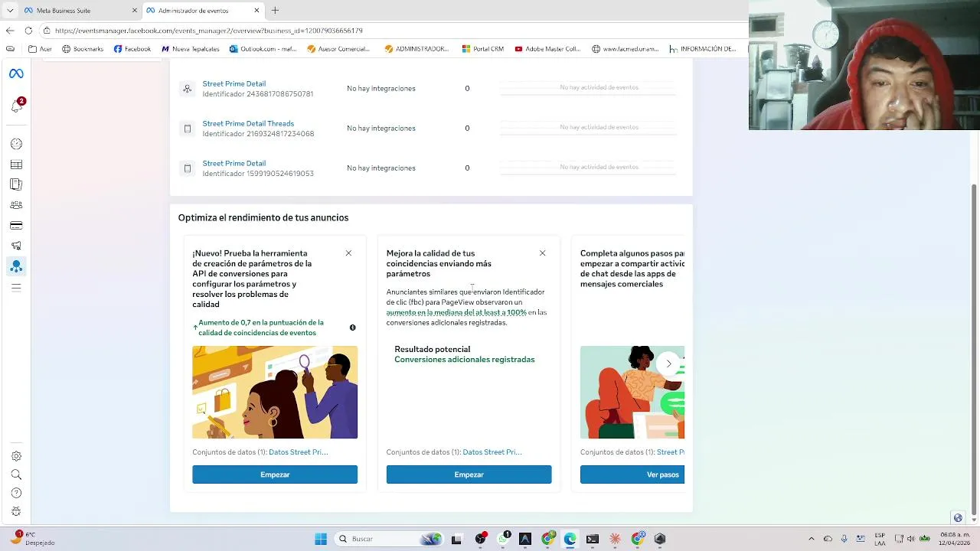Click the browser address bar URL

click(209, 31)
